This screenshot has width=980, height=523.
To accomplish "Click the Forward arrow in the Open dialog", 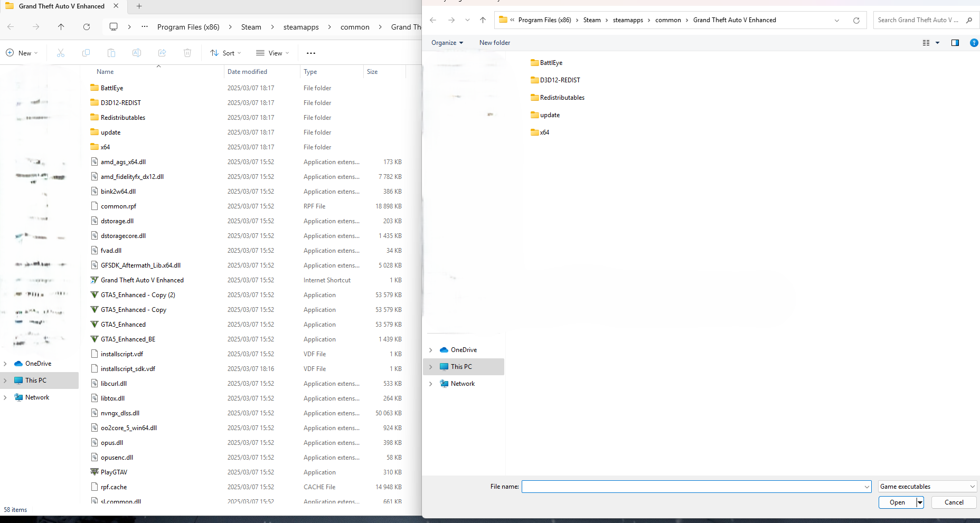I will coord(451,20).
